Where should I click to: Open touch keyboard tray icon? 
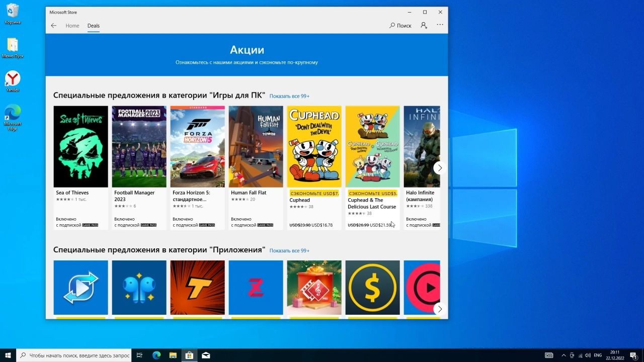pos(549,355)
